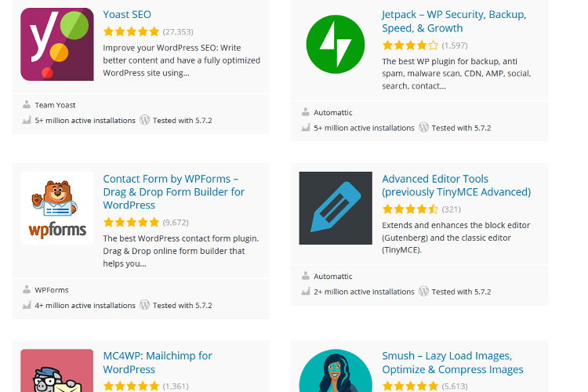Click the WPForms five-star rating
Image resolution: width=588 pixels, height=392 pixels.
coord(131,223)
